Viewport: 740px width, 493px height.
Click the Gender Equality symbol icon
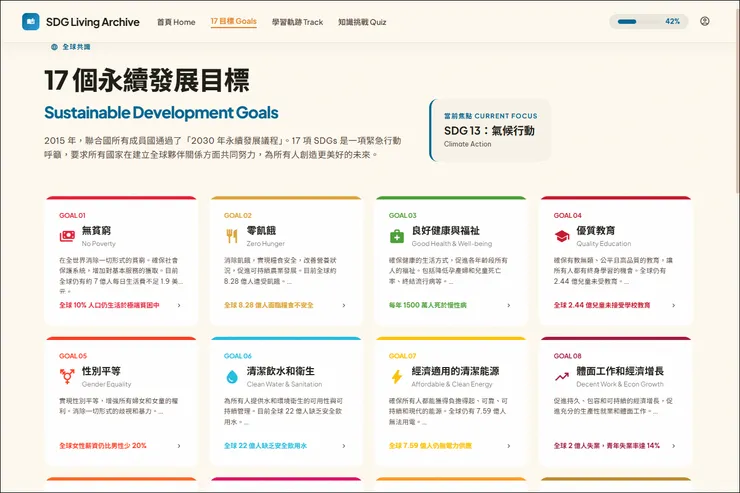click(67, 376)
